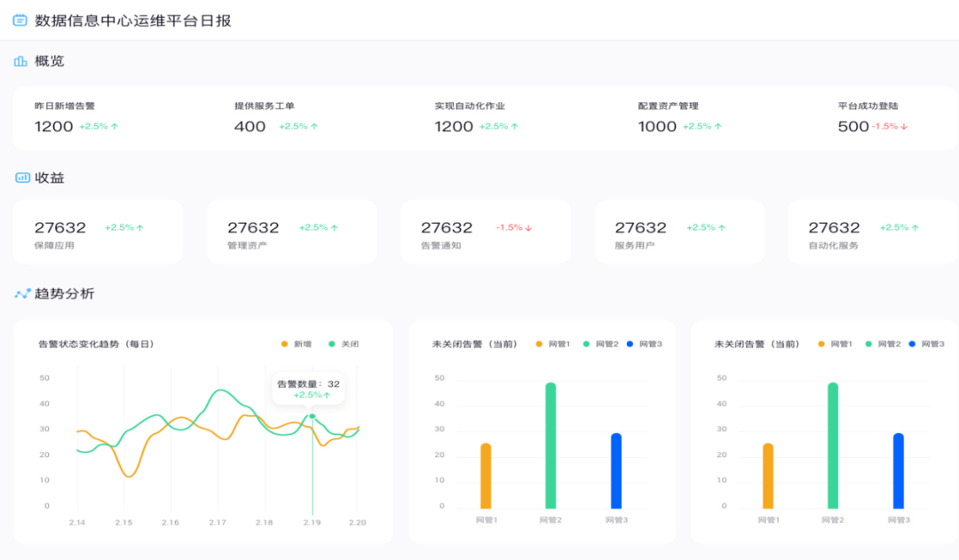Open the 服务用户 revenue card
Viewport: 959px width, 560px height.
pos(678,233)
